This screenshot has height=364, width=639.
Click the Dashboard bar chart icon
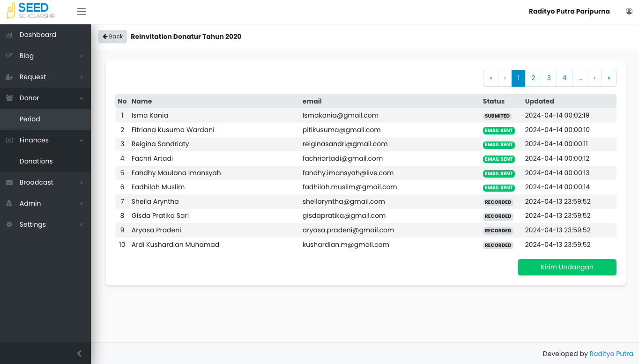point(9,35)
